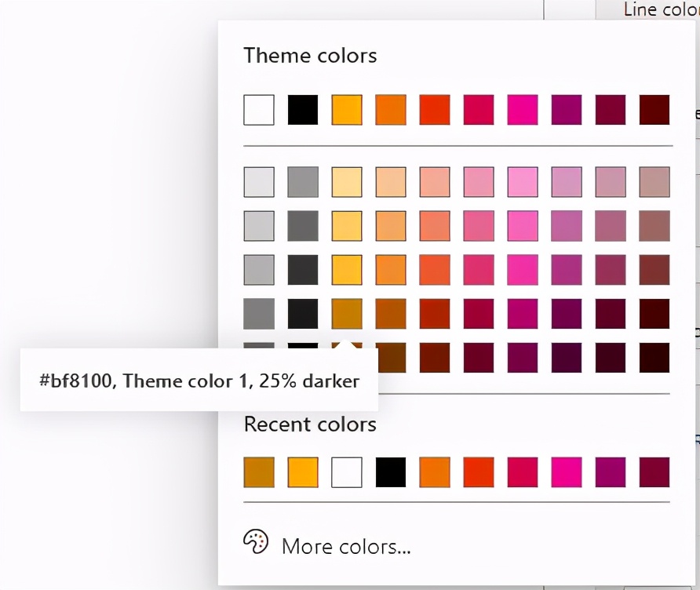700x590 pixels.
Task: Pick the hot pink Recent colors swatch
Action: click(x=567, y=472)
